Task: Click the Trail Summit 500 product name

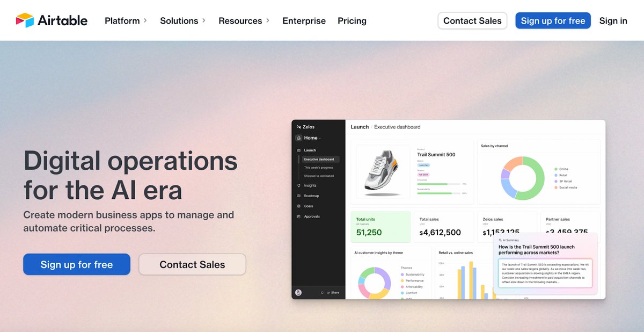Action: (x=436, y=155)
